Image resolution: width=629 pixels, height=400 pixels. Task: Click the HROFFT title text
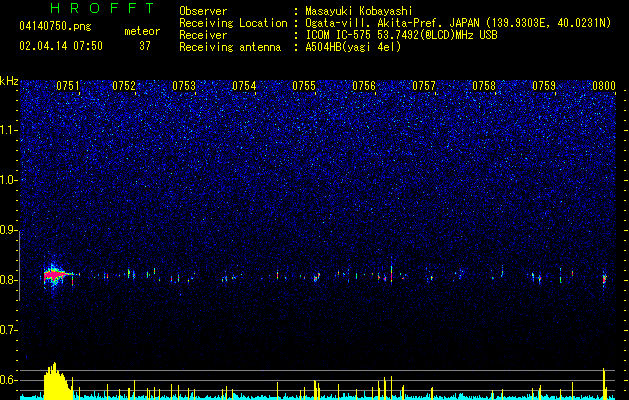[103, 8]
